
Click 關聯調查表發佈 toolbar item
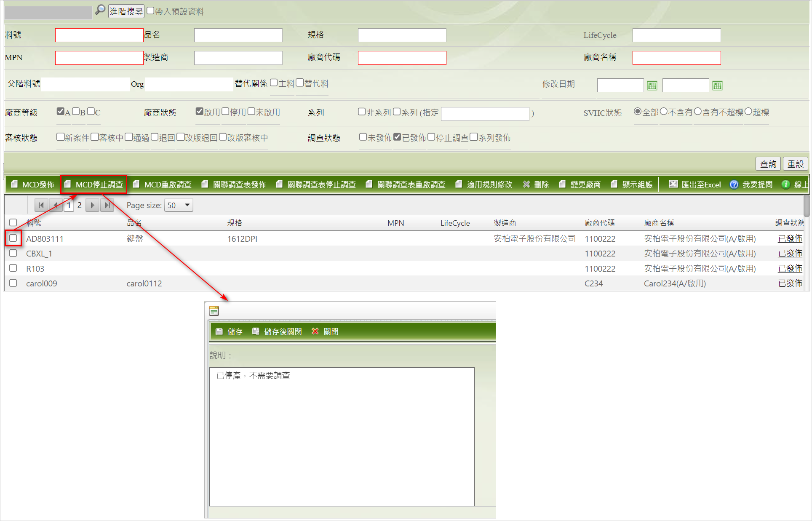(x=234, y=184)
